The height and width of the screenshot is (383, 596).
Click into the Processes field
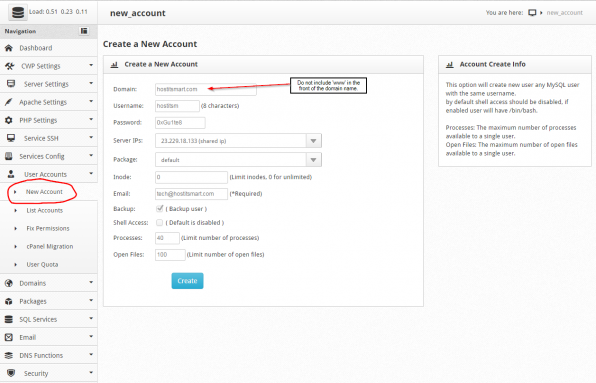click(167, 238)
